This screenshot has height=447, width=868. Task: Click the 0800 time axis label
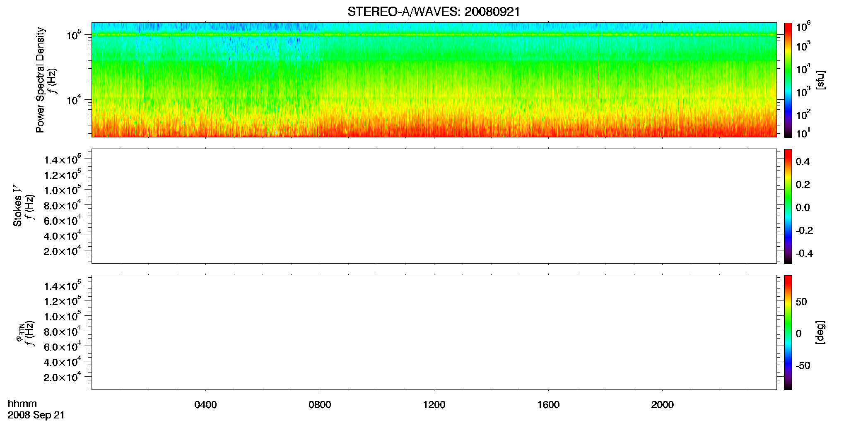click(320, 405)
